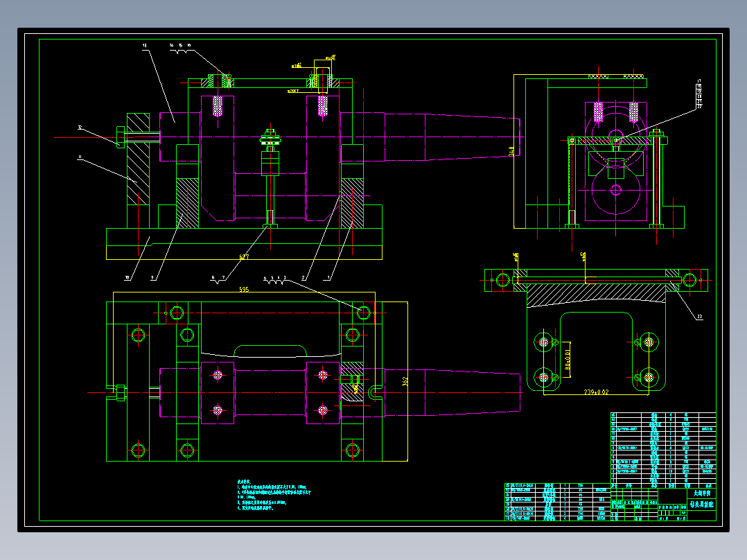The height and width of the screenshot is (560, 747).
Task: Select part callout number 11
Action: point(80,157)
